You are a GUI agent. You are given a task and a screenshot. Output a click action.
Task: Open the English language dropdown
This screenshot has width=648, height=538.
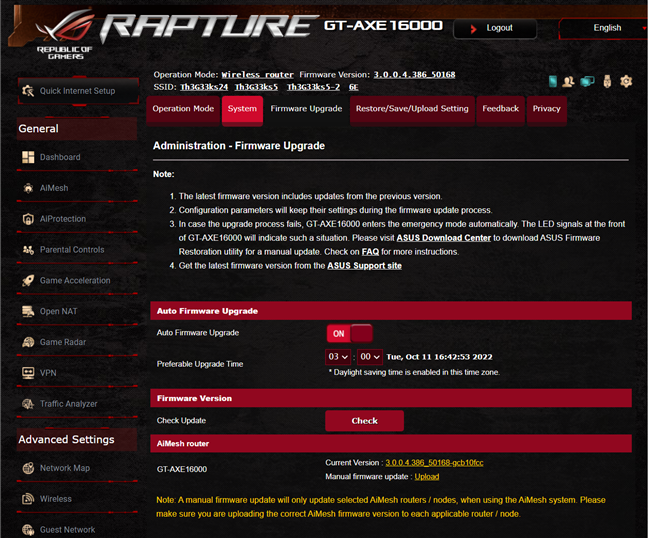coord(603,28)
